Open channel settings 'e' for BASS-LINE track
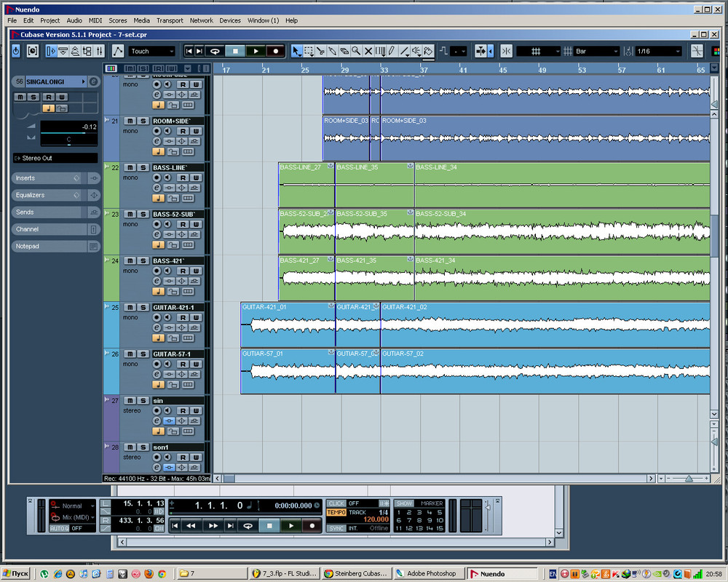The image size is (728, 582). 157,188
